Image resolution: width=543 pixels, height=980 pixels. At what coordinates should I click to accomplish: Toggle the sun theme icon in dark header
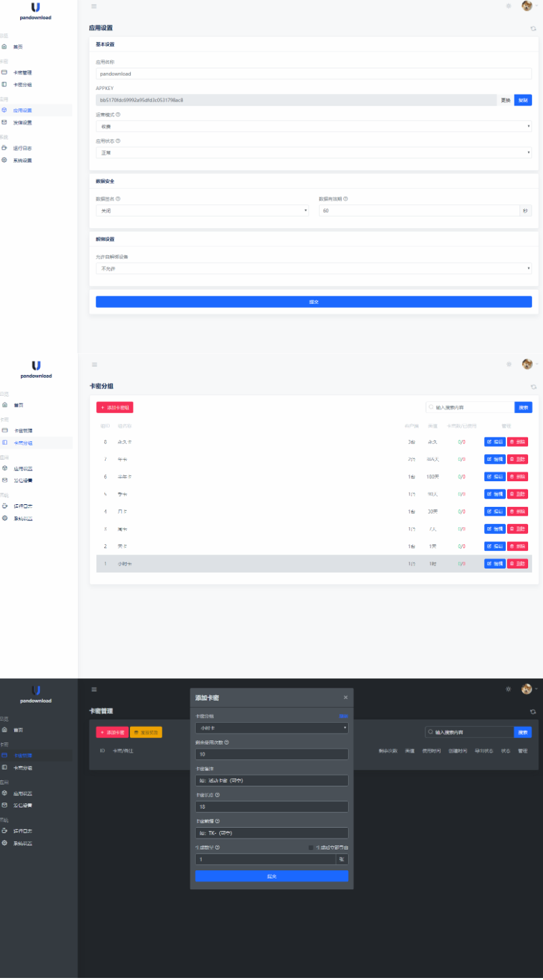pyautogui.click(x=508, y=689)
